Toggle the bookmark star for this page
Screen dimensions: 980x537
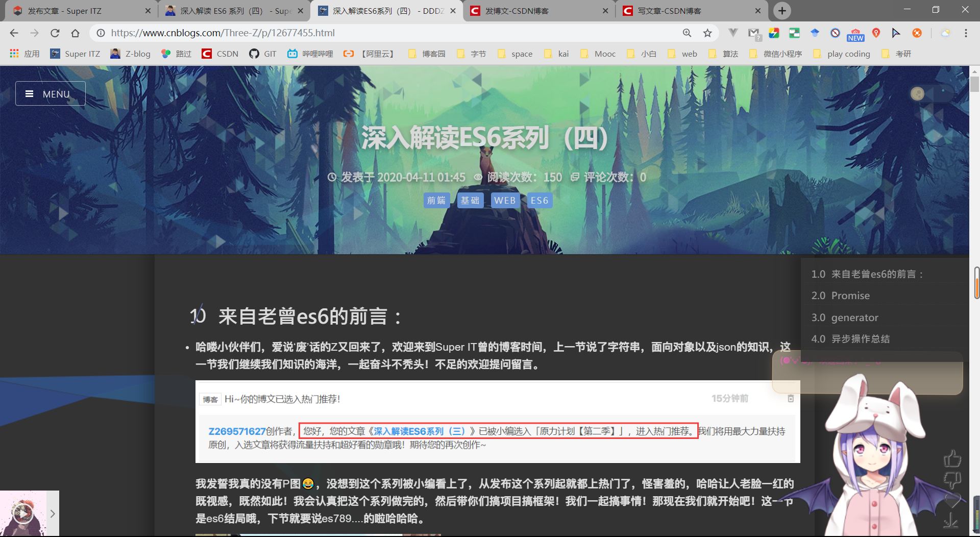(x=707, y=33)
